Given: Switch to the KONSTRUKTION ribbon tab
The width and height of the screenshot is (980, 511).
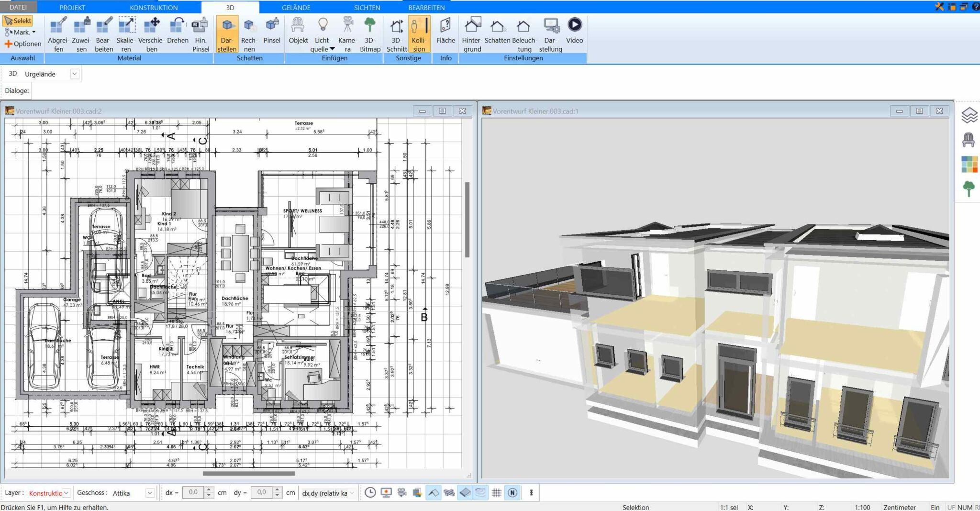Looking at the screenshot, I should pyautogui.click(x=154, y=7).
